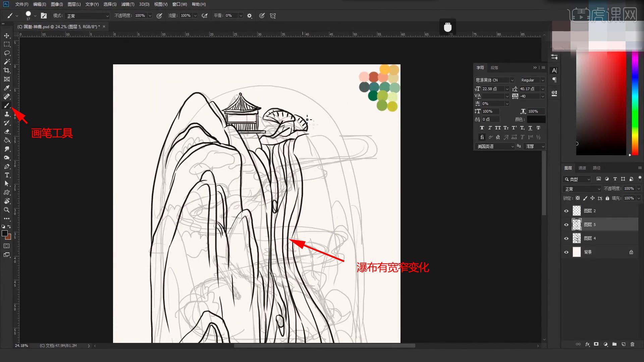The width and height of the screenshot is (644, 362).
Task: Hide the 背景 layer
Action: point(567,252)
